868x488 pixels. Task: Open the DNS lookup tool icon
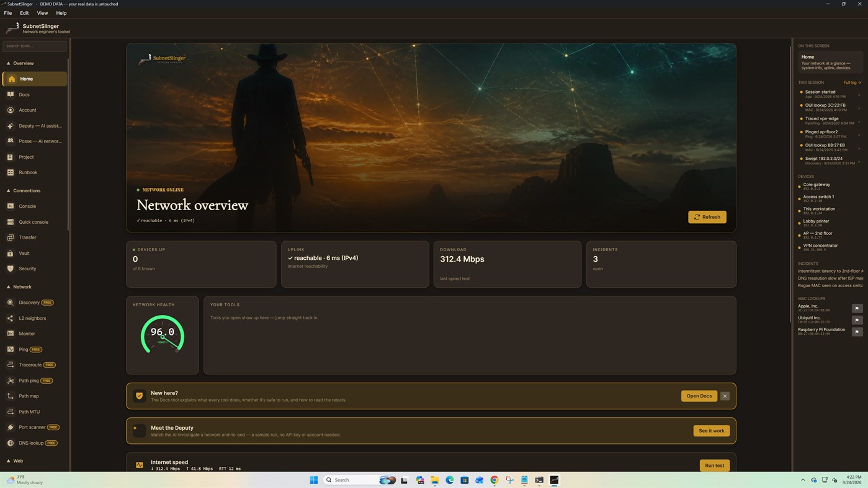11,443
